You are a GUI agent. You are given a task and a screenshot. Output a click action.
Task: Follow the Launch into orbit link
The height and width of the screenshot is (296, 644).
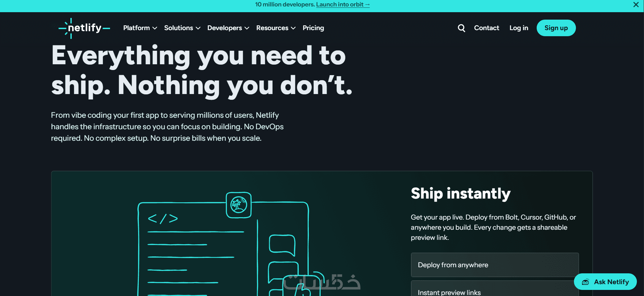tap(343, 4)
